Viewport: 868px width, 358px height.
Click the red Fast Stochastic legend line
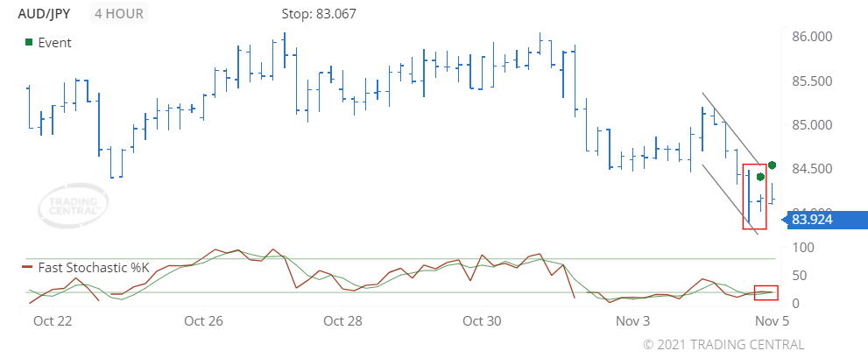click(27, 267)
